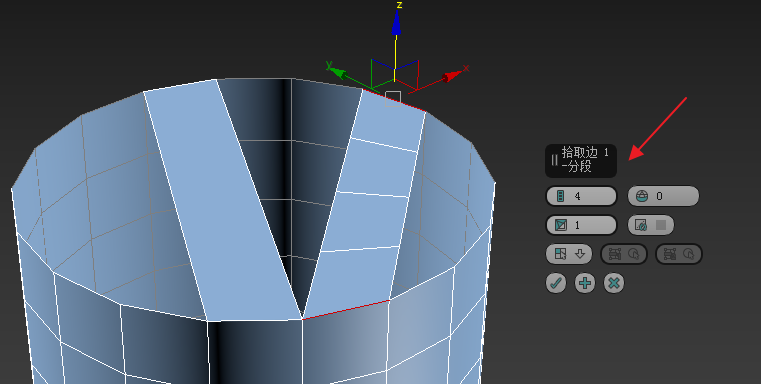Confirm the bridge with the checkmark button

(556, 283)
